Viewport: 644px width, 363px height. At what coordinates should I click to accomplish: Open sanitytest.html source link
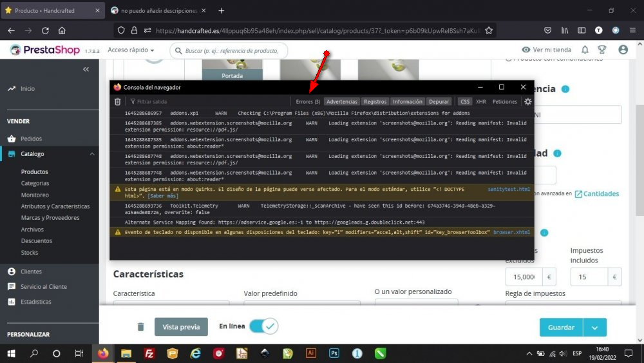(x=509, y=189)
